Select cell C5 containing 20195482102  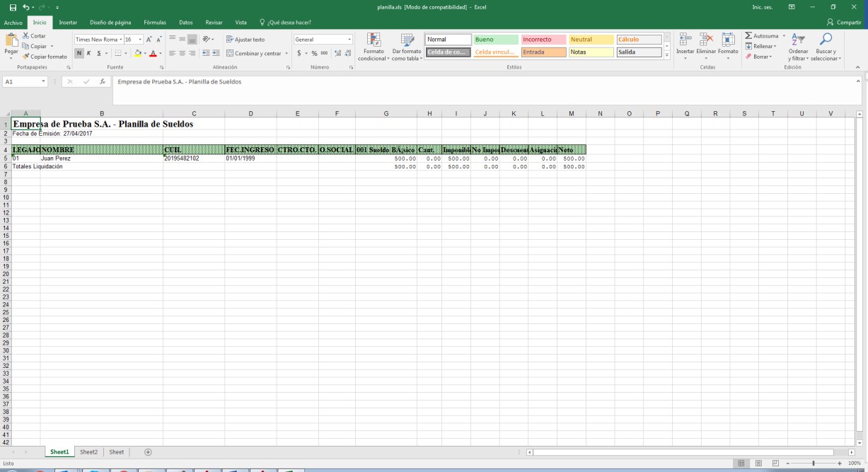(193, 159)
